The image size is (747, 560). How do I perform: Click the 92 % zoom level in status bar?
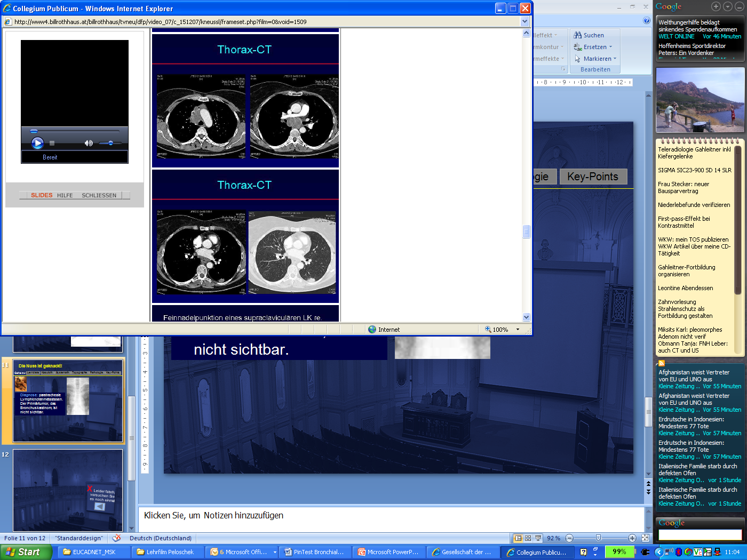(554, 538)
